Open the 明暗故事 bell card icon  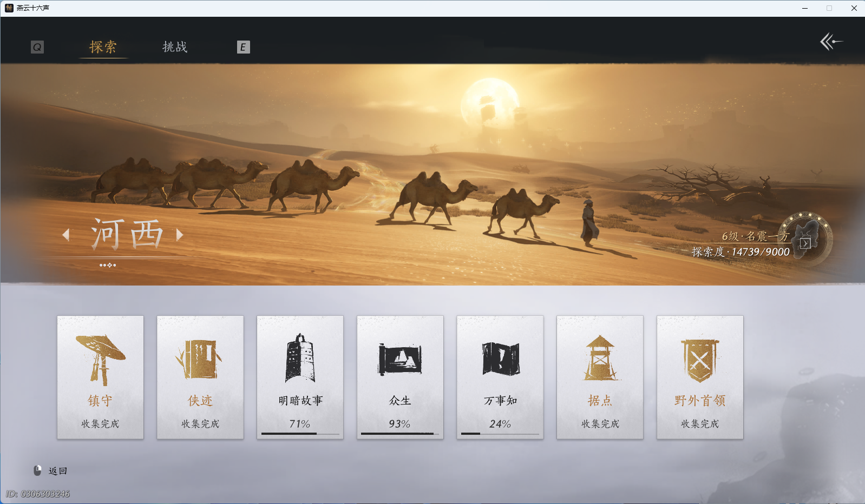(300, 358)
